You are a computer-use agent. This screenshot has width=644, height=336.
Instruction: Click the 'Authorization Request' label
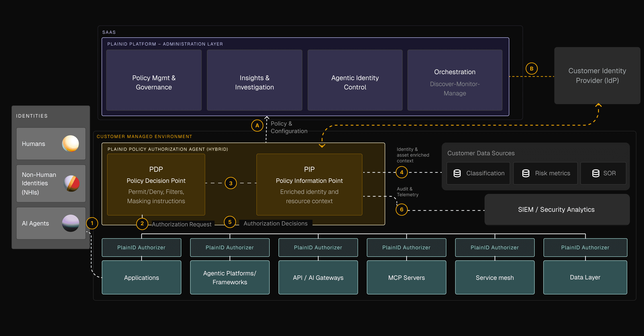click(182, 224)
